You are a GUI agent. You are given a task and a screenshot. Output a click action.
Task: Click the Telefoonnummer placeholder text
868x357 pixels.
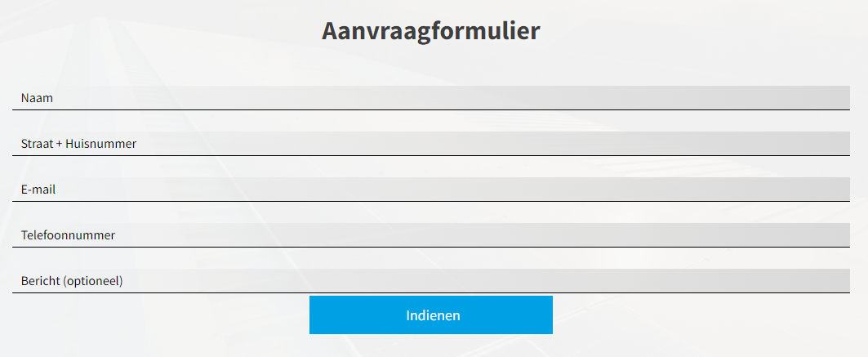[68, 235]
